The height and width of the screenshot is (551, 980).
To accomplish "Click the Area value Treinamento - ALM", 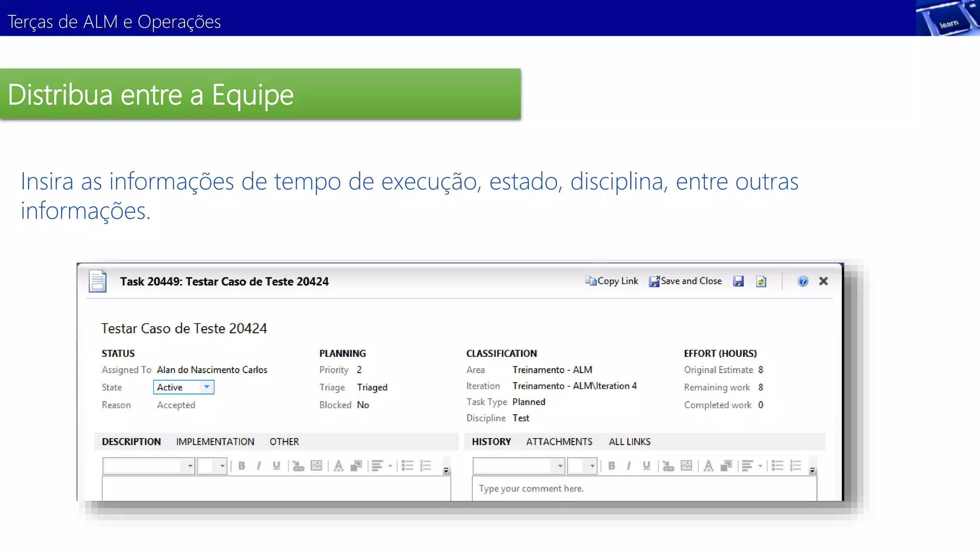I will tap(552, 370).
